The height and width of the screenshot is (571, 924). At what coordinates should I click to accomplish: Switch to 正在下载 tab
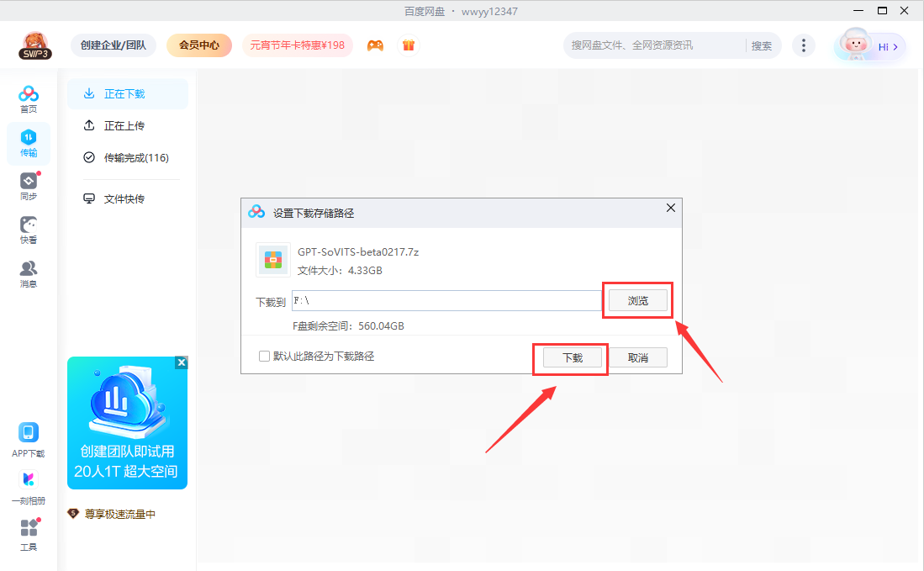[x=128, y=93]
